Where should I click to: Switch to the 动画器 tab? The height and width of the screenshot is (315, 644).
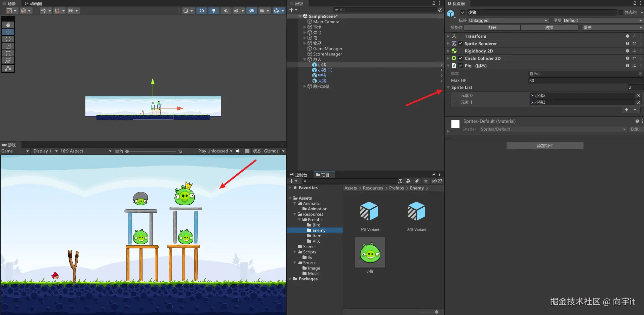click(33, 3)
